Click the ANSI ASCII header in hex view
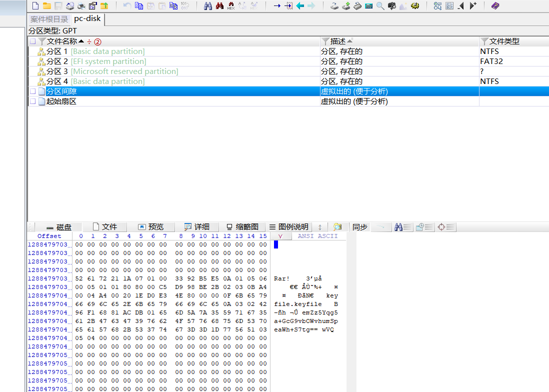 317,236
